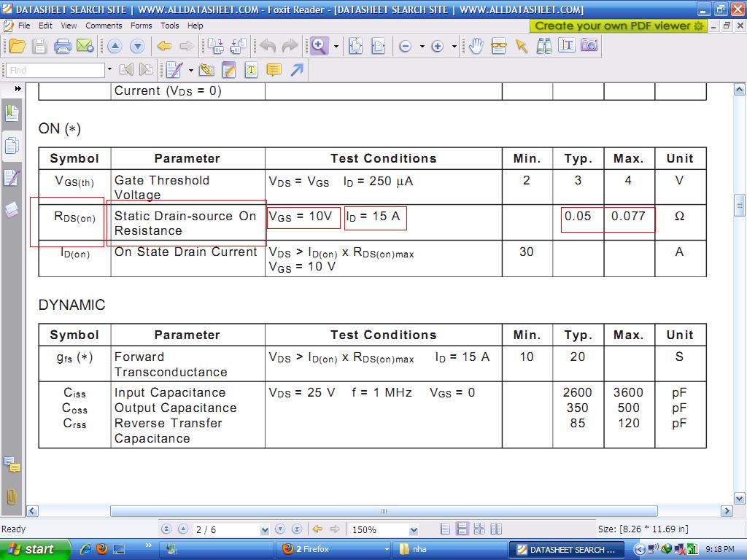Image resolution: width=747 pixels, height=560 pixels.
Task: Toggle facing pages layout
Action: [x=479, y=529]
